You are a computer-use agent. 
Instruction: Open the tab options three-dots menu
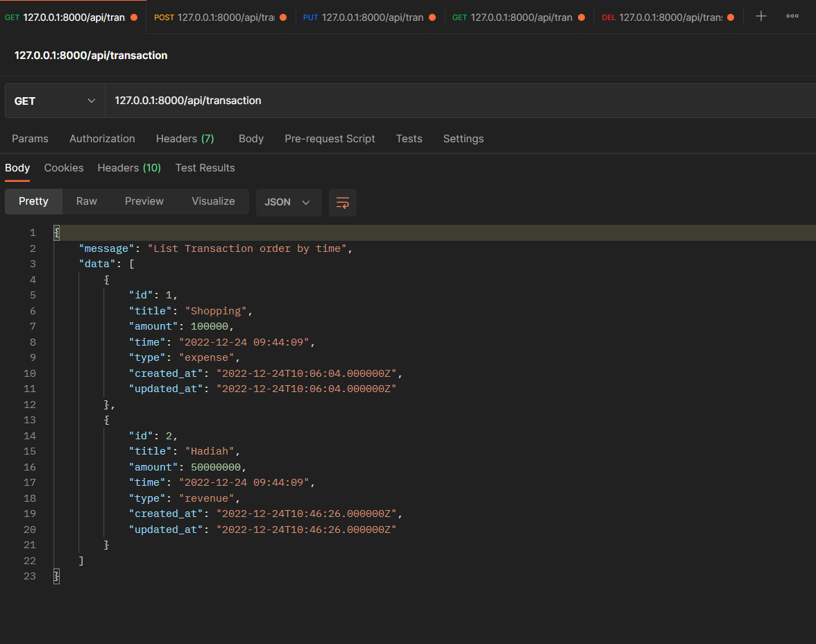point(792,16)
